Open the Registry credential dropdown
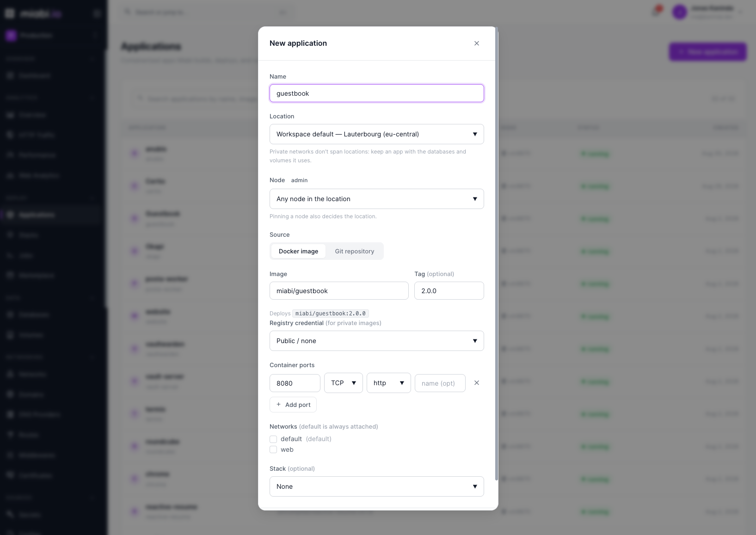This screenshot has width=756, height=535. tap(377, 341)
